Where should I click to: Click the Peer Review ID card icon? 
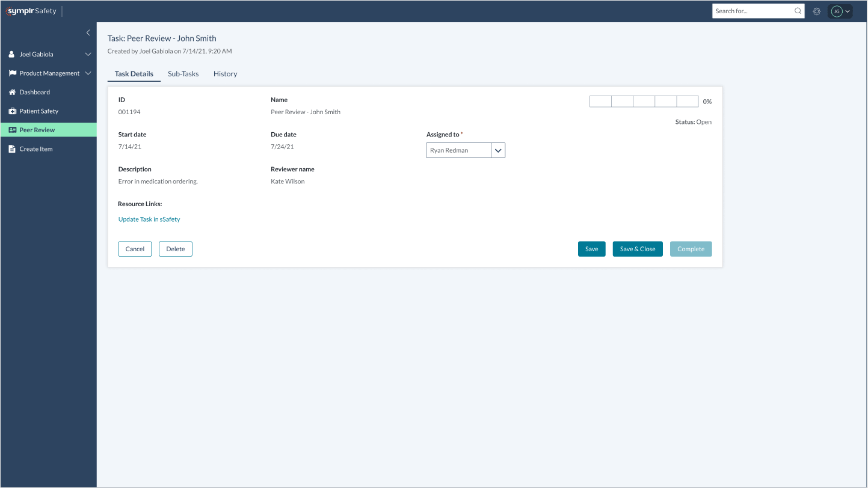(12, 130)
